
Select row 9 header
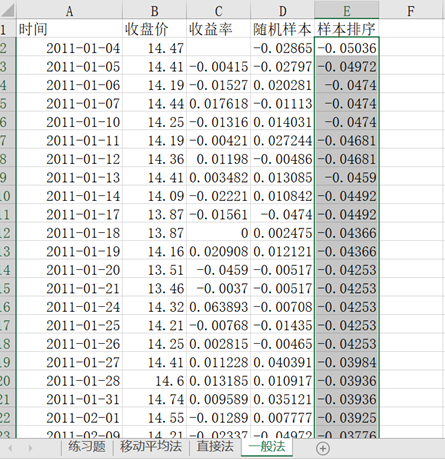coord(7,177)
